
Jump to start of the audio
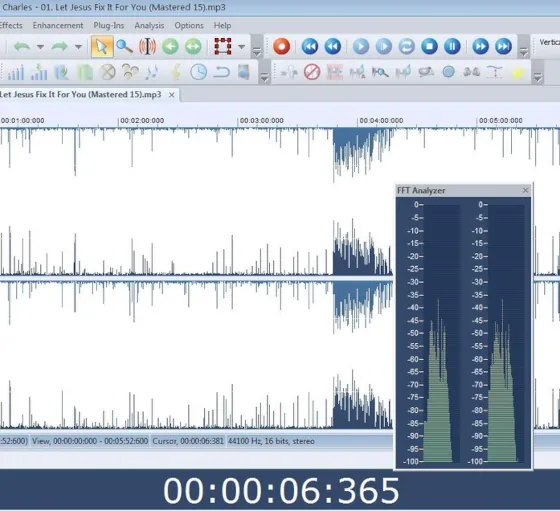pos(310,46)
